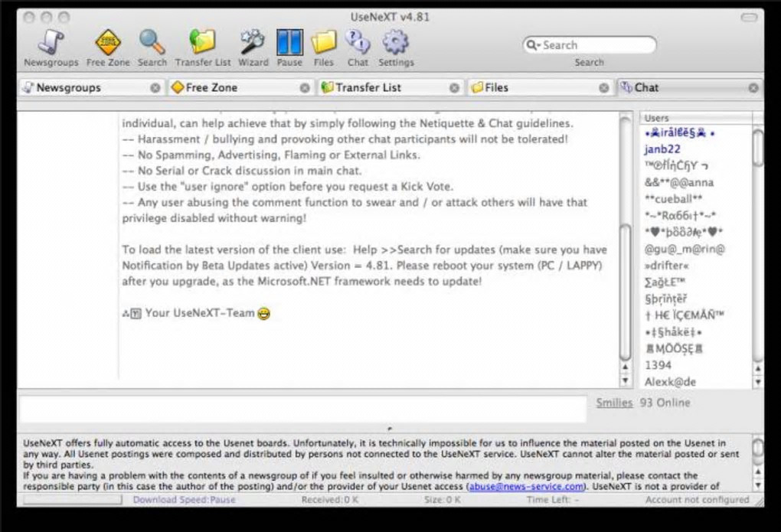Select the Search magnifier toolbar icon
This screenshot has height=532, width=781.
point(152,47)
